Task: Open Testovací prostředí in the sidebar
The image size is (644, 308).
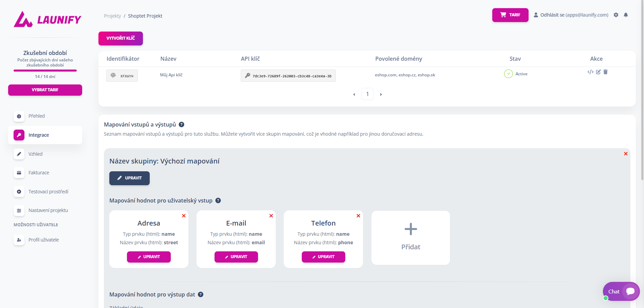Action: (x=48, y=192)
